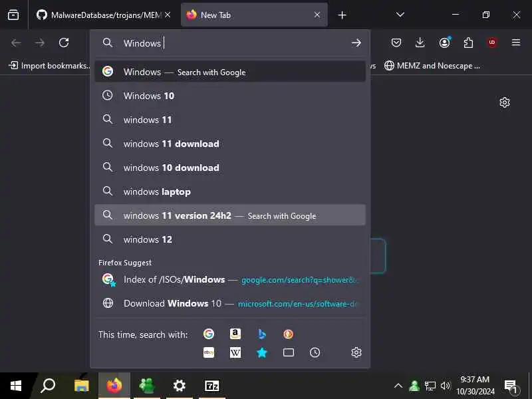Open Save to Pocket icon
Image resolution: width=532 pixels, height=399 pixels.
[x=396, y=43]
